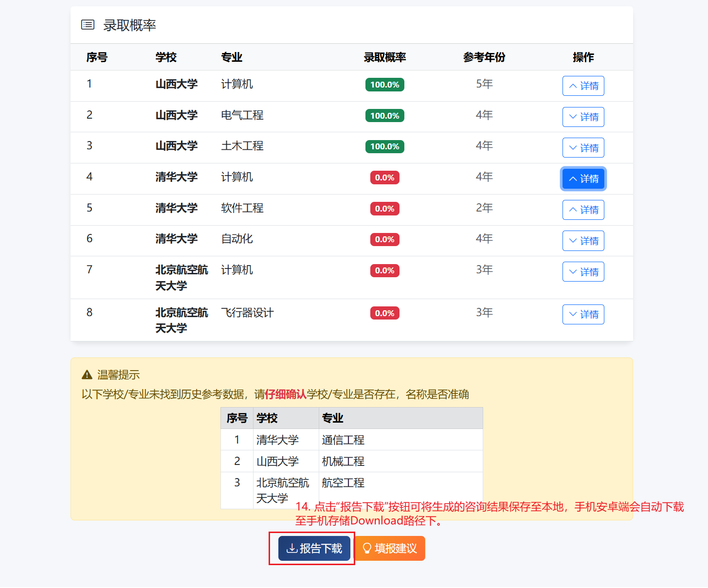Image resolution: width=708 pixels, height=588 pixels.
Task: Click the 100.0% badge for 电气工程
Action: pos(385,116)
